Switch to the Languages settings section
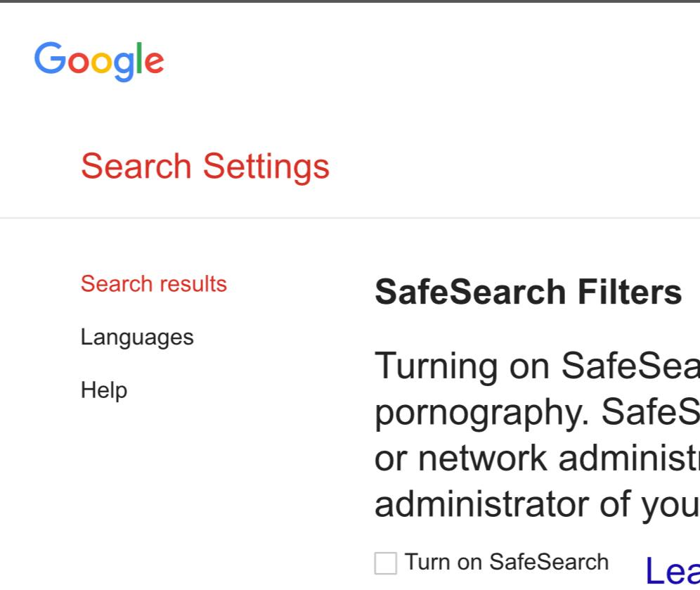Viewport: 700px width, 590px height. tap(137, 338)
